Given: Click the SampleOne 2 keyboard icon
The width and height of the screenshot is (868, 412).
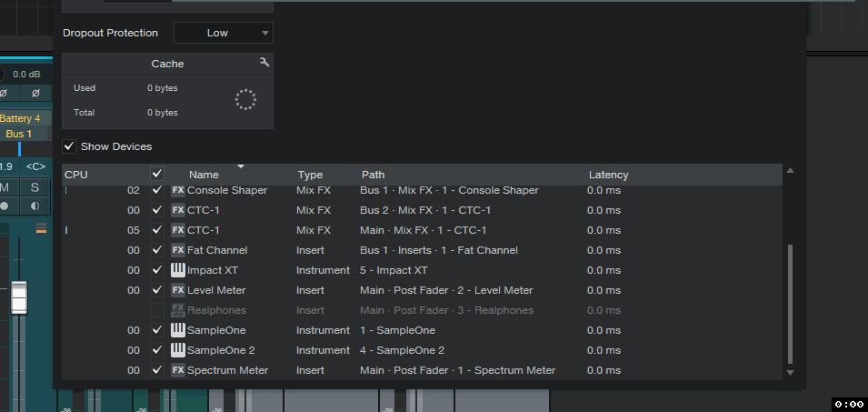Looking at the screenshot, I should (x=178, y=350).
